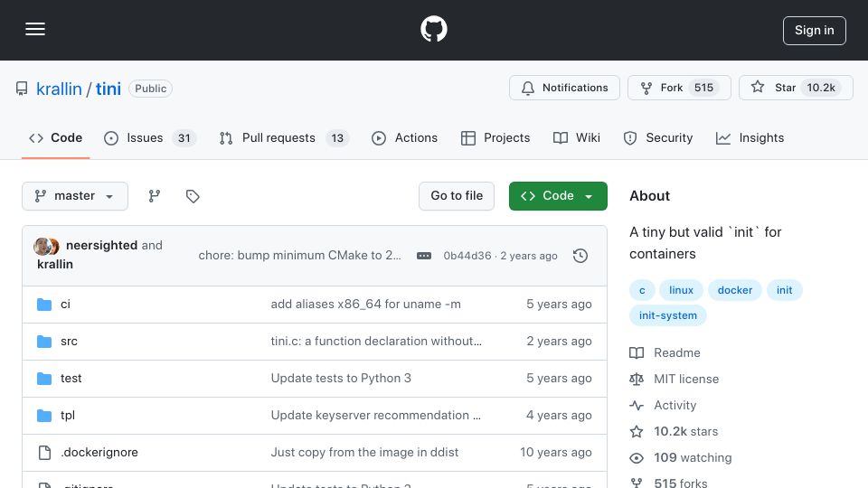
Task: Go to GitHub homepage via Octocat logo
Action: 433,29
